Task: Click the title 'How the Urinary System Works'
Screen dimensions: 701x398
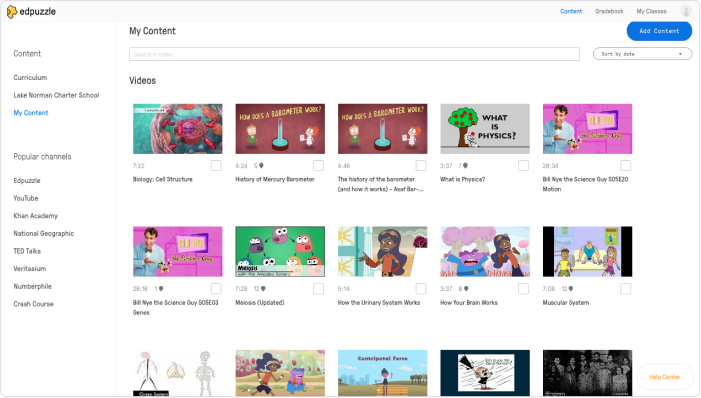Action: [379, 303]
